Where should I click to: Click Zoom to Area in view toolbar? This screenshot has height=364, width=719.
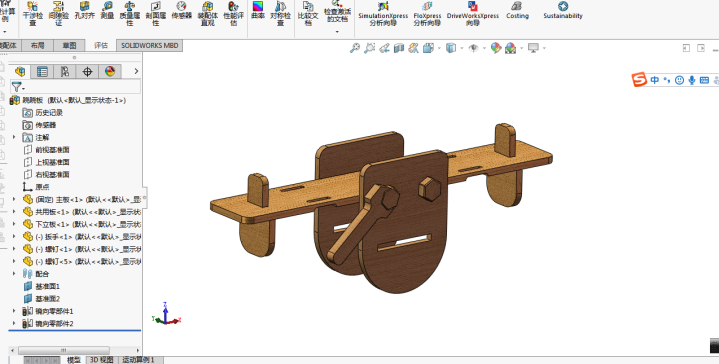369,48
